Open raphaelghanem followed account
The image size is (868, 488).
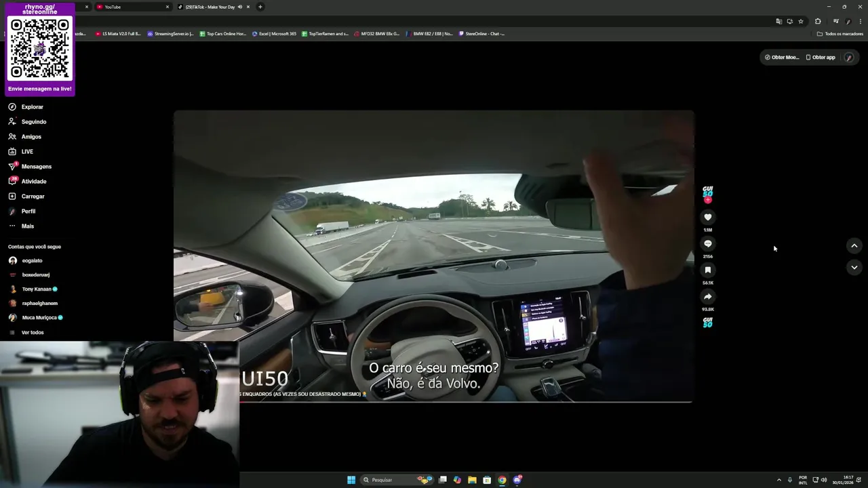tap(33, 304)
